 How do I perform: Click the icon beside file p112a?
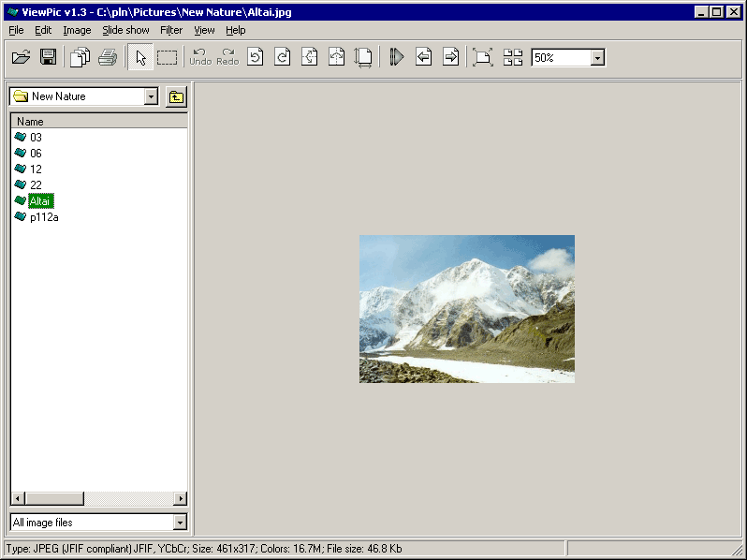pos(20,216)
